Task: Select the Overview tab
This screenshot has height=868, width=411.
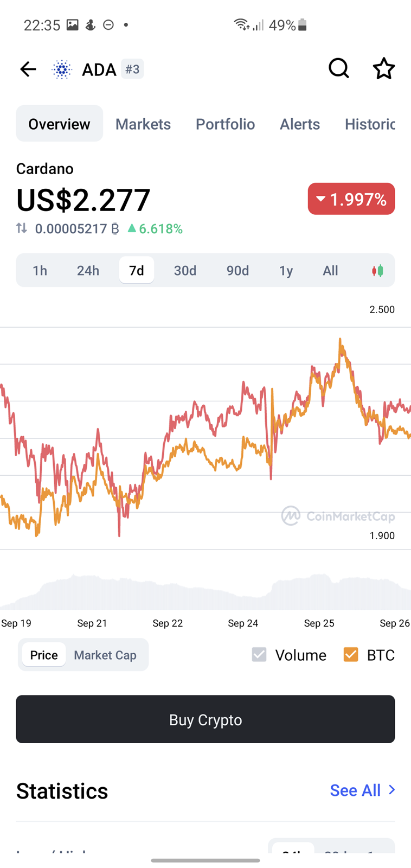Action: [59, 124]
